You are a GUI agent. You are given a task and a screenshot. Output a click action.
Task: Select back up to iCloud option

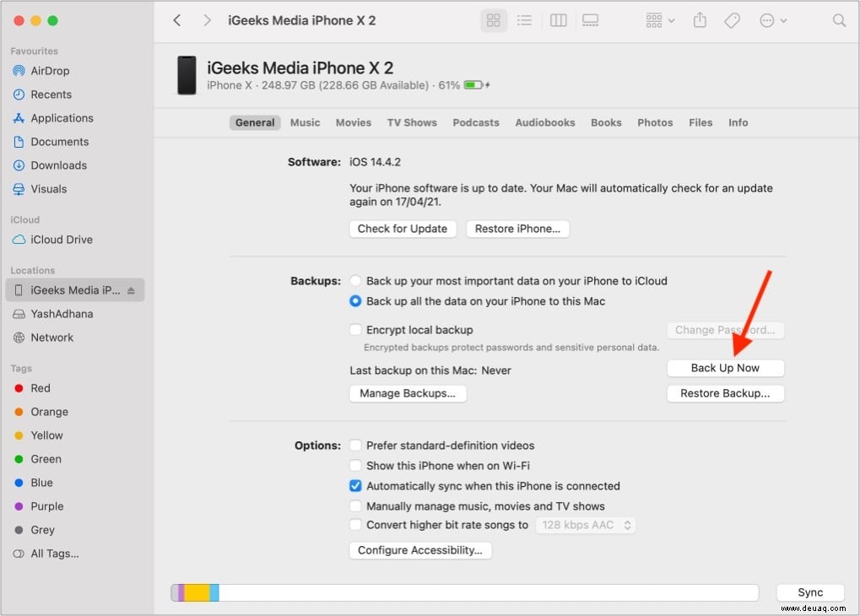(x=355, y=281)
